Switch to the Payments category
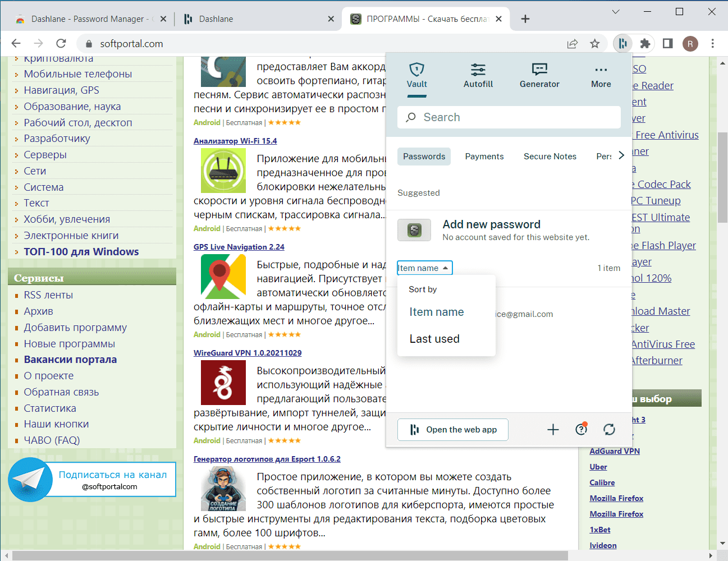Screen dimensions: 728x561 coord(484,157)
